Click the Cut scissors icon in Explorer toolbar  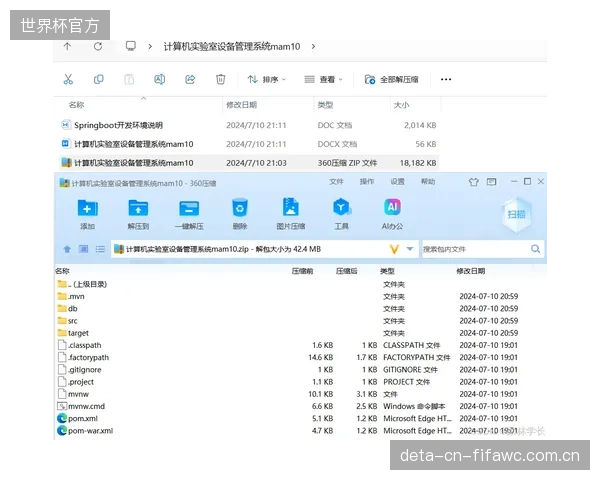[x=68, y=79]
